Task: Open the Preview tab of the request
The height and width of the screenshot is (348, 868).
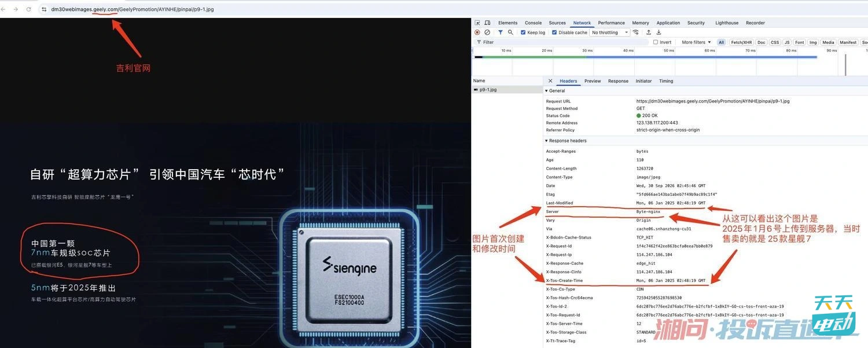Action: [x=593, y=81]
